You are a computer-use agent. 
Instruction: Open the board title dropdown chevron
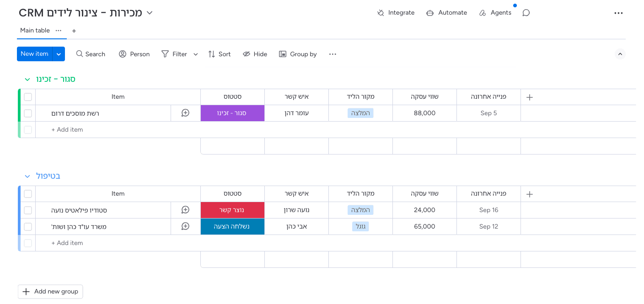149,13
